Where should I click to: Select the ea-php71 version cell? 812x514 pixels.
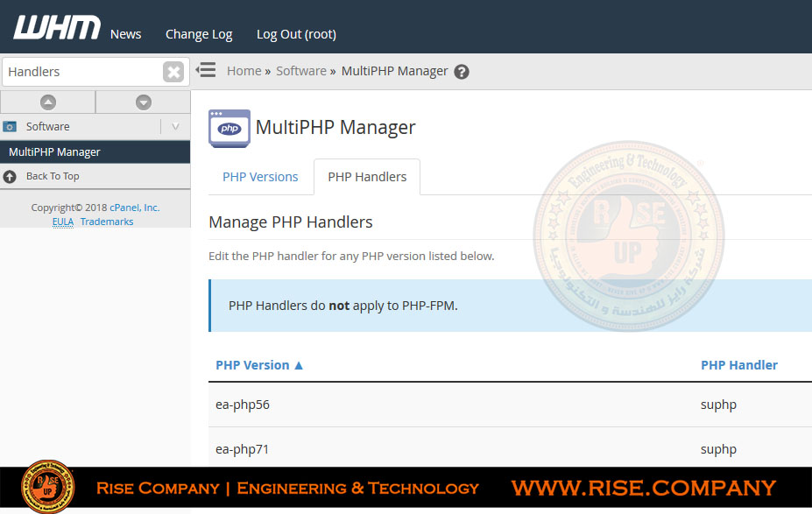click(243, 449)
